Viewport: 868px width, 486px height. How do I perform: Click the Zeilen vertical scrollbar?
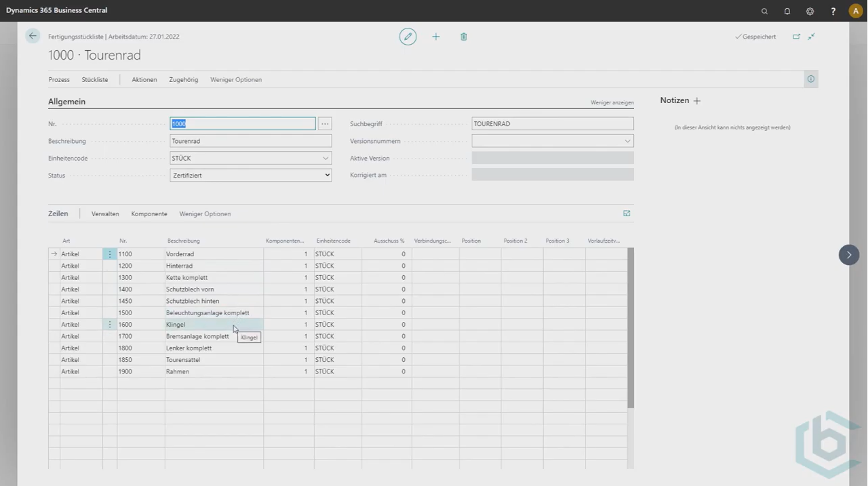point(631,328)
